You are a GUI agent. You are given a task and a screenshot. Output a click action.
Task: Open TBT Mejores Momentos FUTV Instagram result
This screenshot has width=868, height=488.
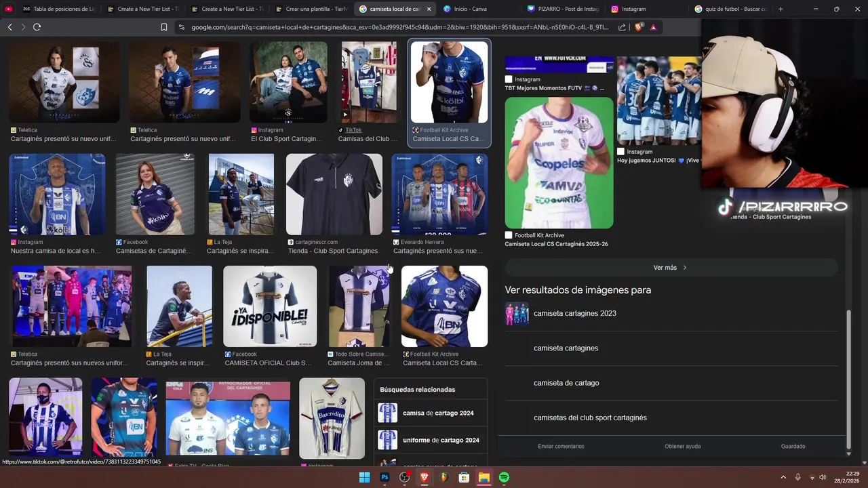point(559,75)
